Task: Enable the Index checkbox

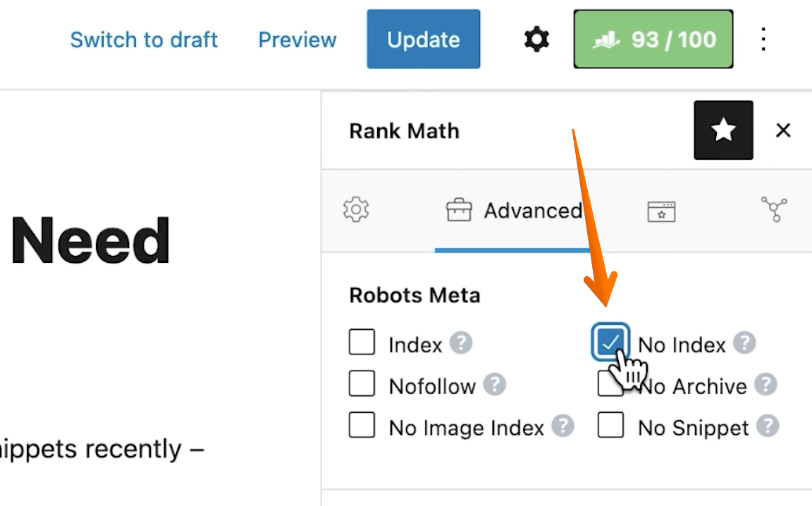Action: click(362, 343)
